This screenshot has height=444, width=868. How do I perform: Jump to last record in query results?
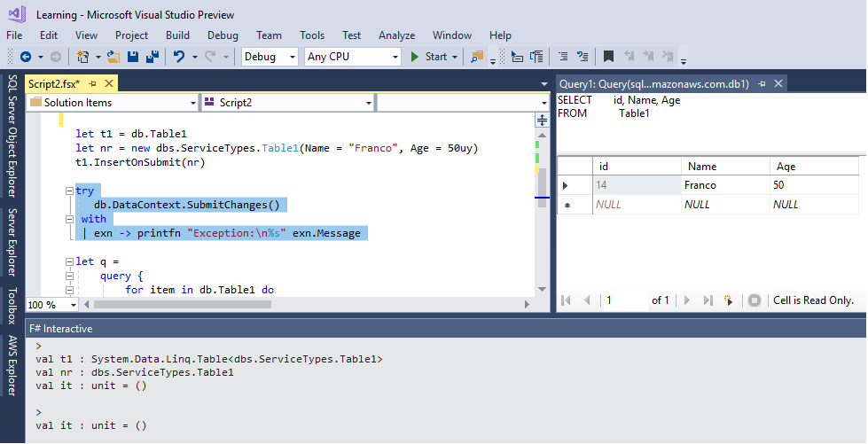point(708,300)
